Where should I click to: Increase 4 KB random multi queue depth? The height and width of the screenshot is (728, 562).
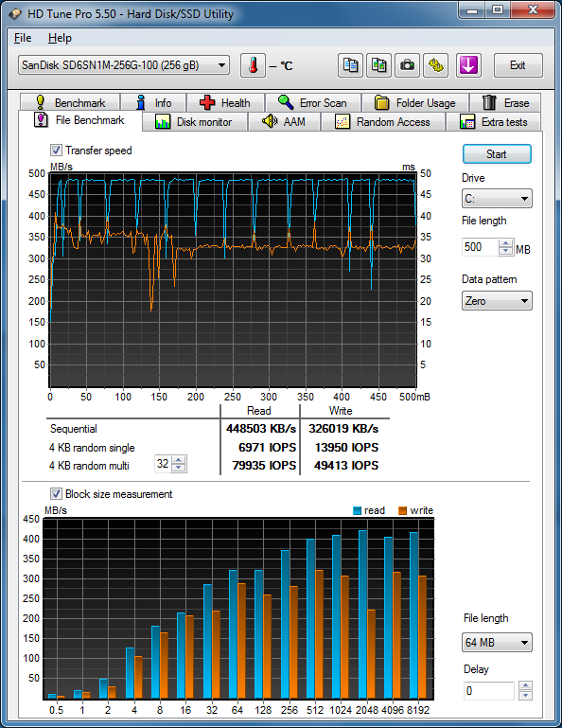(x=179, y=460)
